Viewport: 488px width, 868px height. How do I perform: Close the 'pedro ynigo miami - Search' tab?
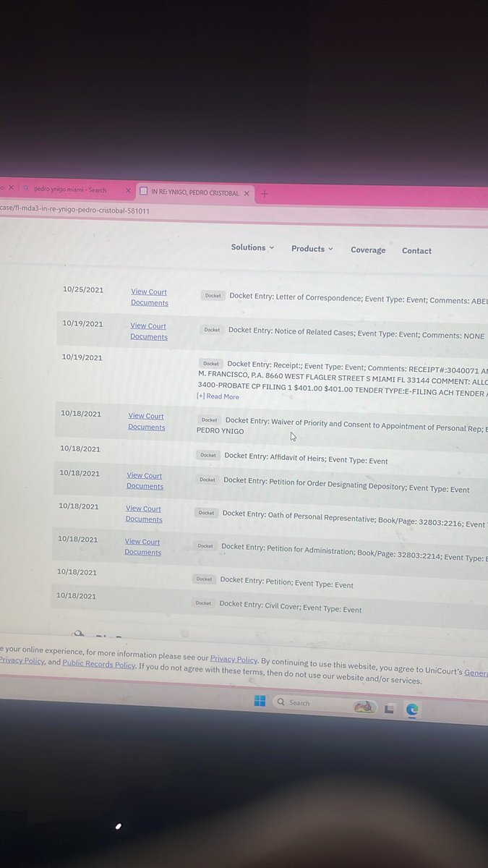pos(129,191)
